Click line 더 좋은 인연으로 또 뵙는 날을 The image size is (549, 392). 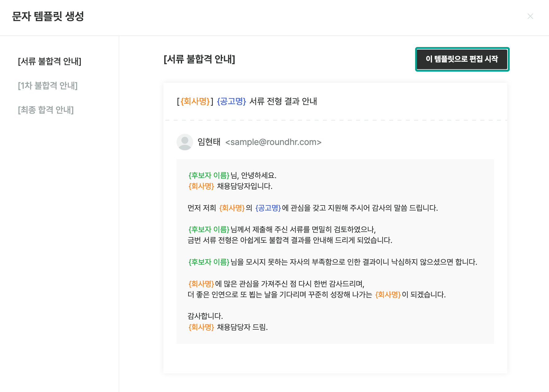tap(317, 295)
